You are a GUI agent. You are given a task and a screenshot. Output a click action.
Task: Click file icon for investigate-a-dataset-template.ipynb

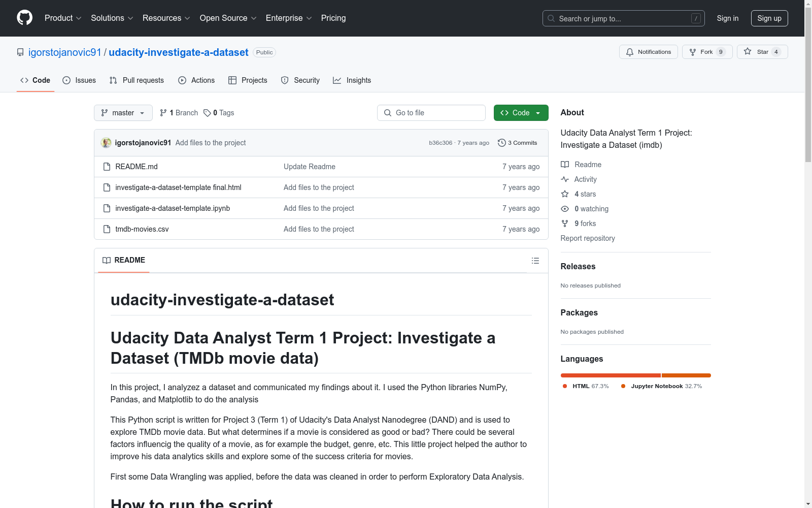click(107, 208)
